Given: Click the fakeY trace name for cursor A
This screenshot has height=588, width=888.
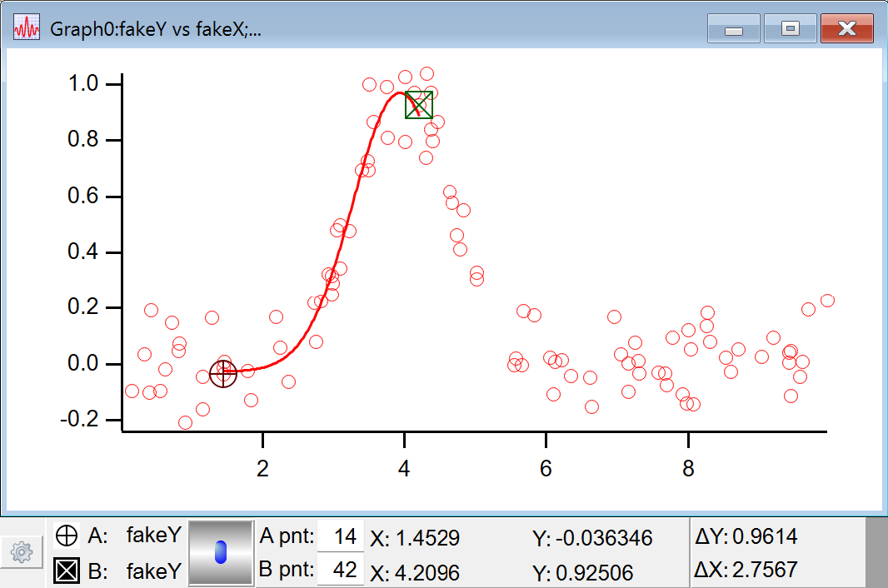Looking at the screenshot, I should pos(153,536).
